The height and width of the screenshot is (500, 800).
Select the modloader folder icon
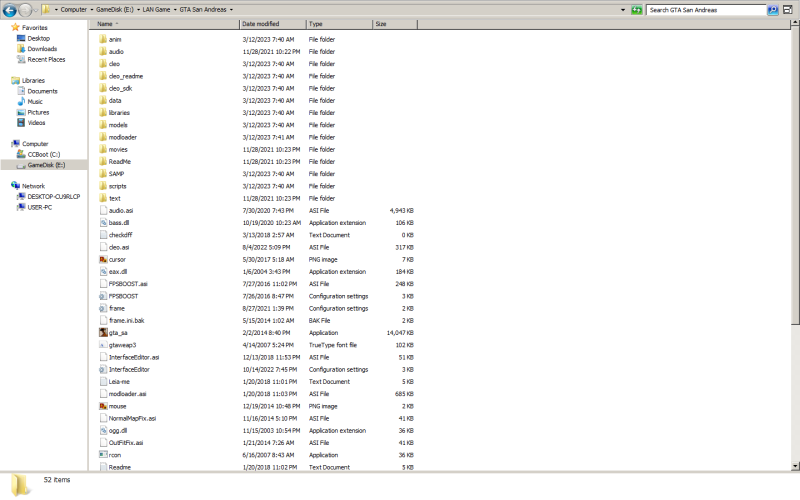pyautogui.click(x=103, y=137)
